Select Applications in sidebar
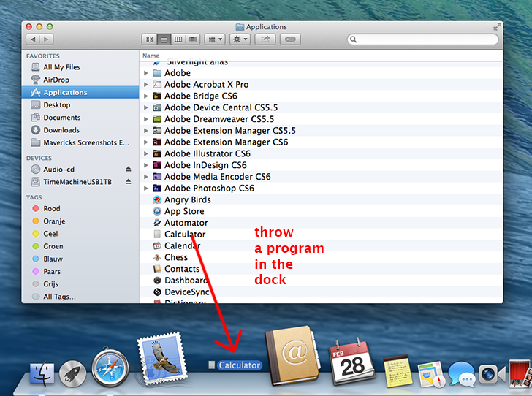532x396 pixels. (80, 92)
